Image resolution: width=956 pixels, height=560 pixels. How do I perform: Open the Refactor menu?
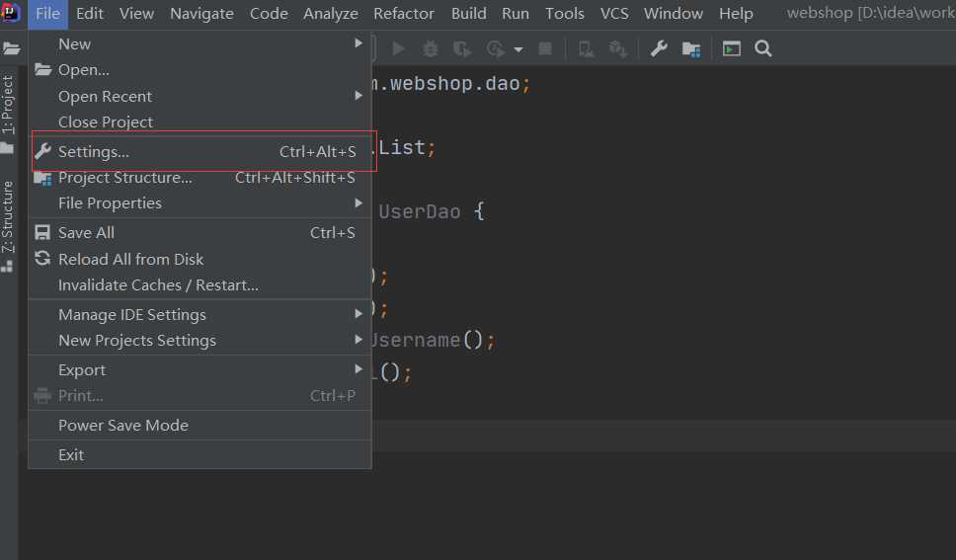pos(404,14)
